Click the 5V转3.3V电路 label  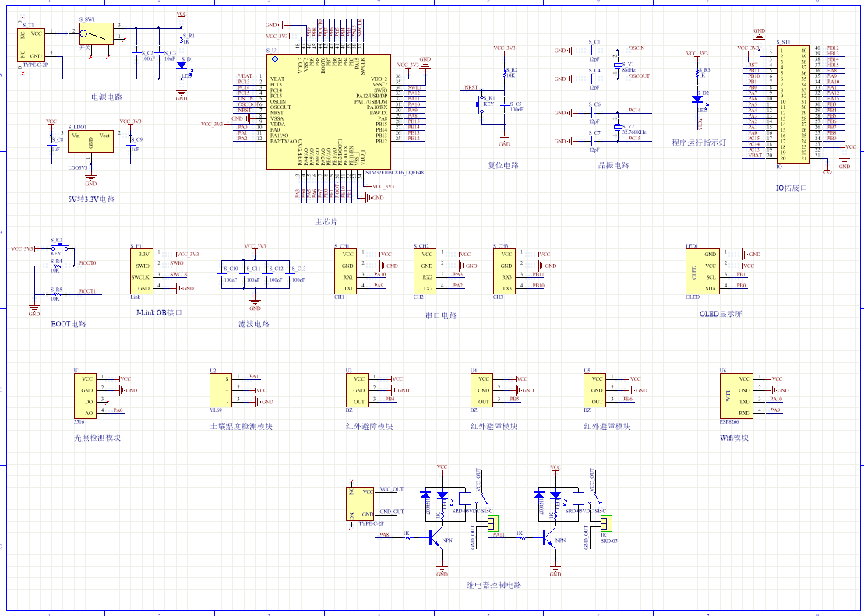pyautogui.click(x=91, y=199)
